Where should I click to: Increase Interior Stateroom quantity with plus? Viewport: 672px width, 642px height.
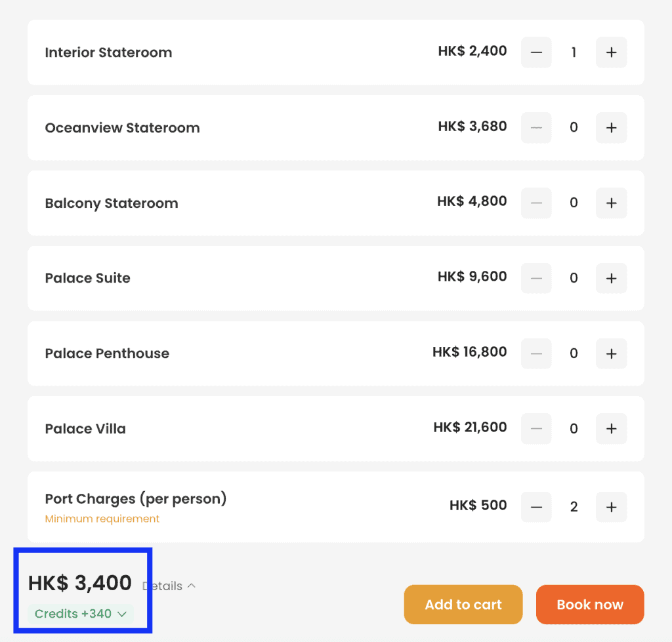(611, 52)
